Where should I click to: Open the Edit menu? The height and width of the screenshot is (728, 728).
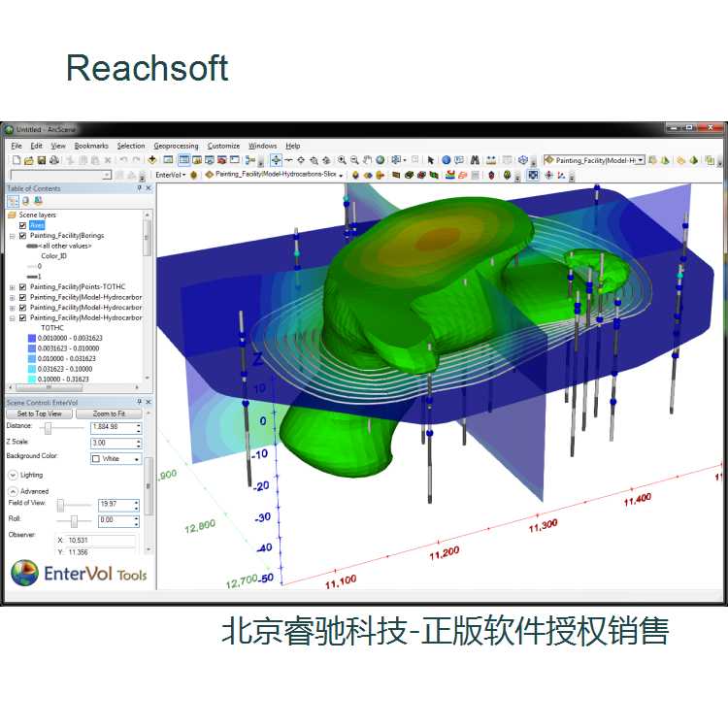36,146
